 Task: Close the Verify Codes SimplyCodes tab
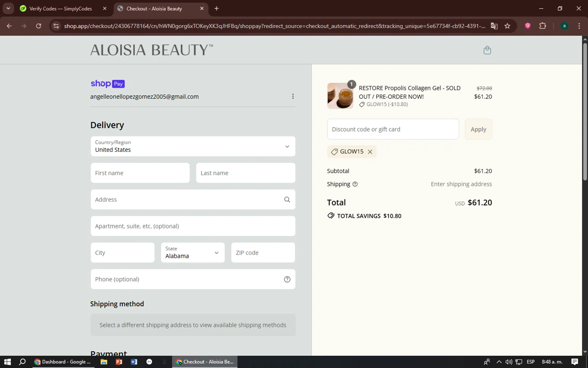click(x=105, y=8)
